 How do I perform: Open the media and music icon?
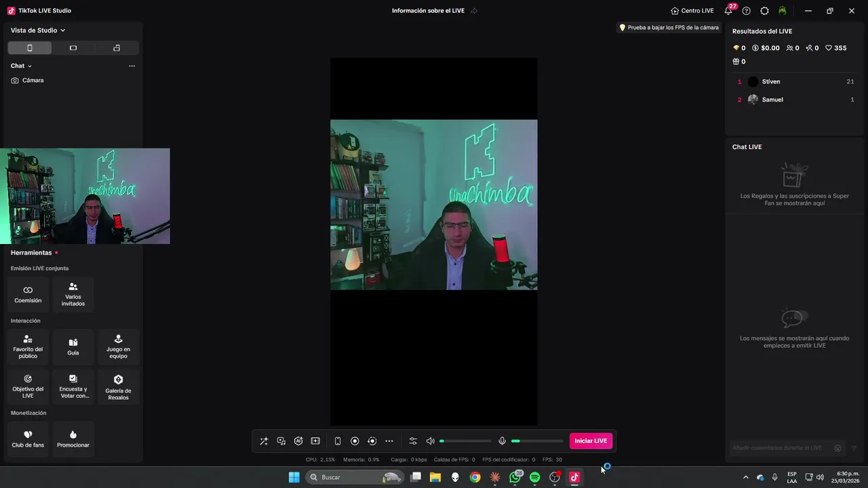click(281, 441)
